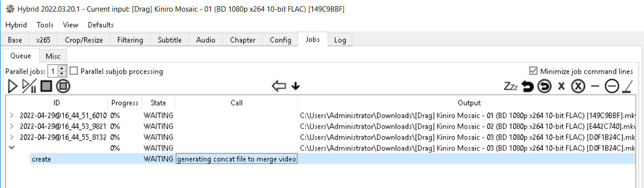Screen dimensions: 644x188
Task: Open the Misc sub-tab
Action: (53, 56)
